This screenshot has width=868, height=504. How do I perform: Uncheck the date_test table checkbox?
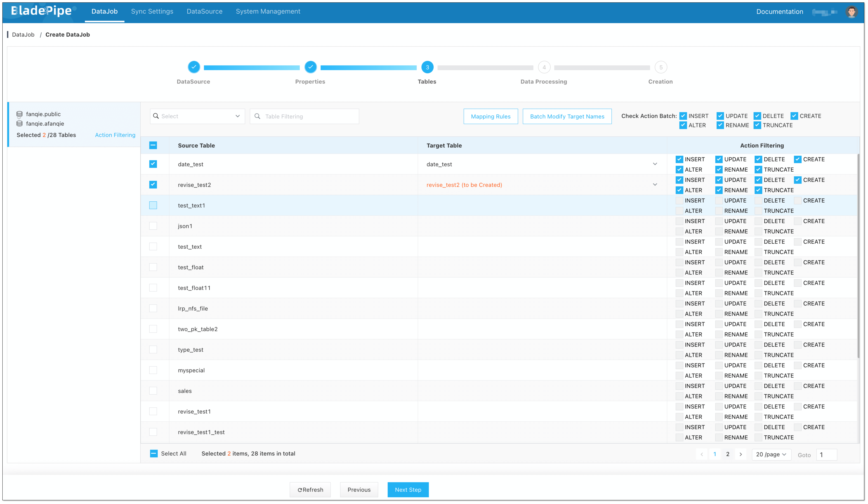point(153,164)
